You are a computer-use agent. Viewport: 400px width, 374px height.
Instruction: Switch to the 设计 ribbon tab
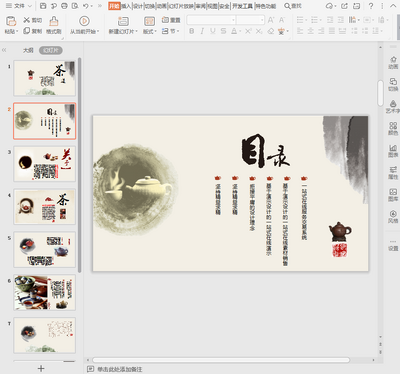pyautogui.click(x=138, y=6)
